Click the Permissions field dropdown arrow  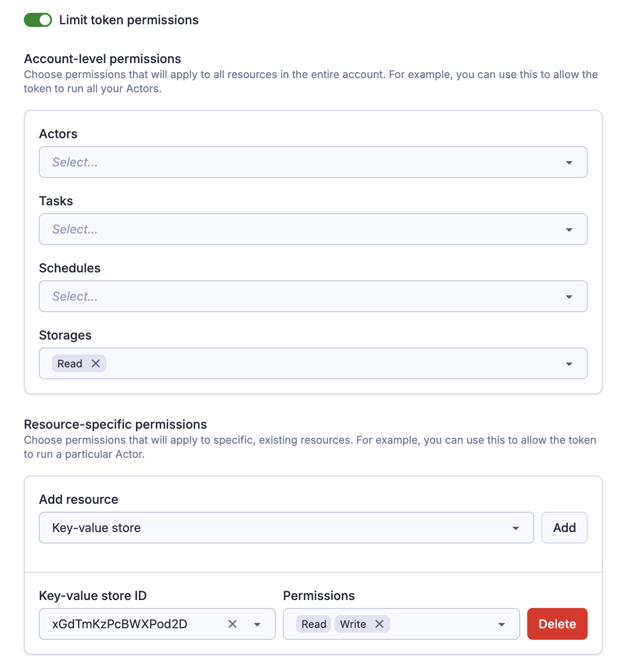[501, 624]
